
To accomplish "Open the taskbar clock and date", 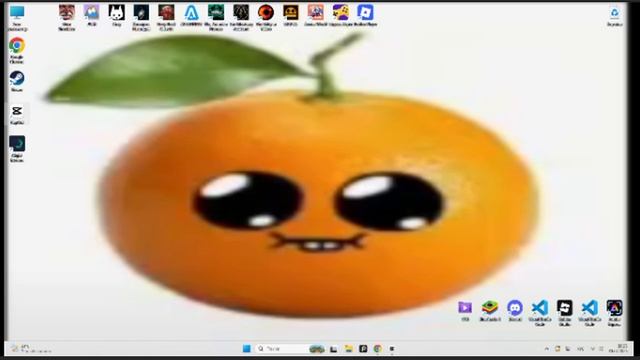I will (619, 349).
